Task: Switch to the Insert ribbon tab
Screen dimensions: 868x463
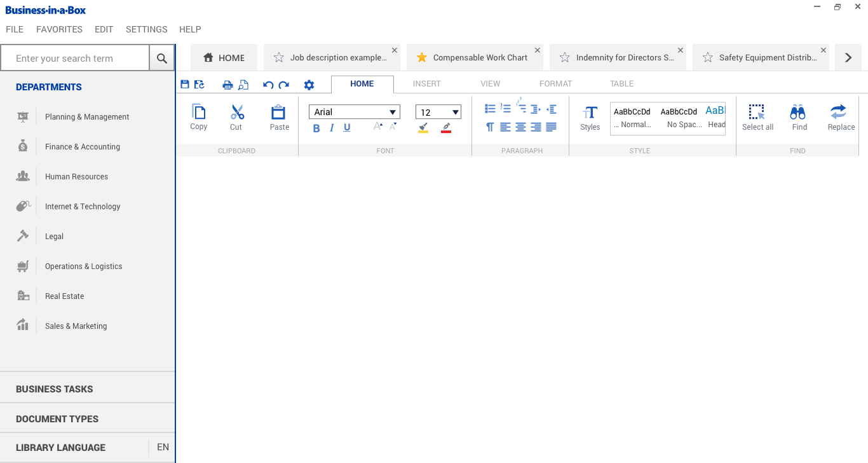Action: coord(426,83)
